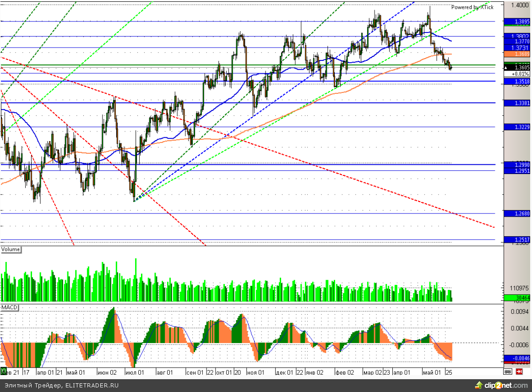This screenshot has width=532, height=392.
Task: Click the сен 01 date marker
Action: pyautogui.click(x=195, y=372)
